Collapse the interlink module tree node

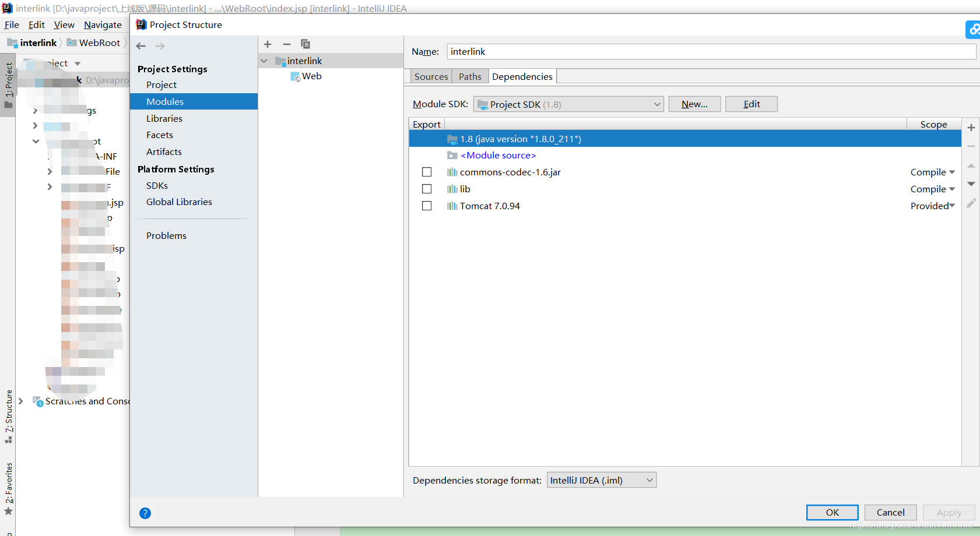[264, 61]
